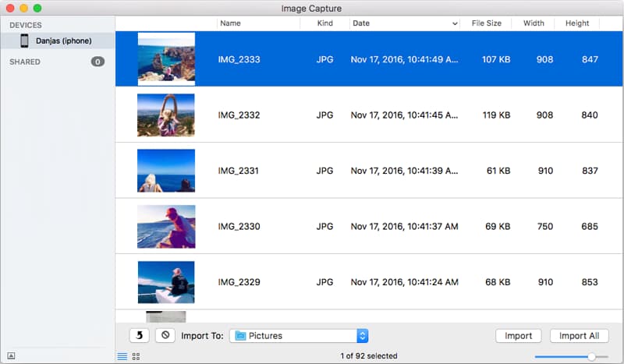Image resolution: width=624 pixels, height=364 pixels.
Task: Click the Date column sort chevron
Action: pos(455,24)
